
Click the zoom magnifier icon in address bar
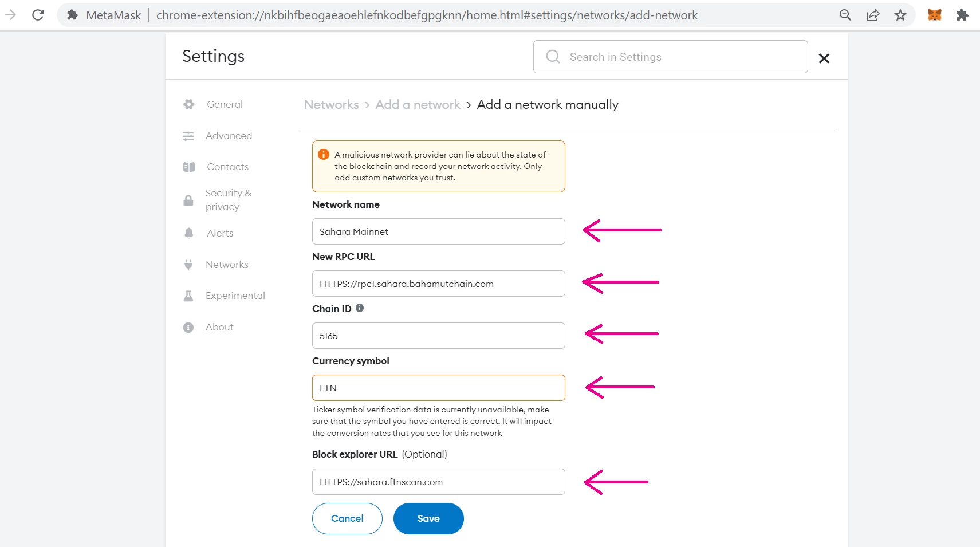[x=845, y=15]
